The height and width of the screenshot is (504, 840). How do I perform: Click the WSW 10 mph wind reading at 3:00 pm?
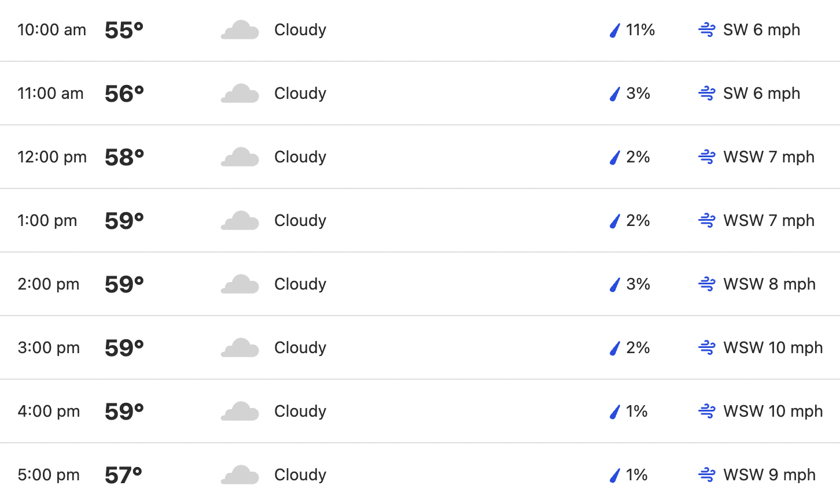coord(773,348)
